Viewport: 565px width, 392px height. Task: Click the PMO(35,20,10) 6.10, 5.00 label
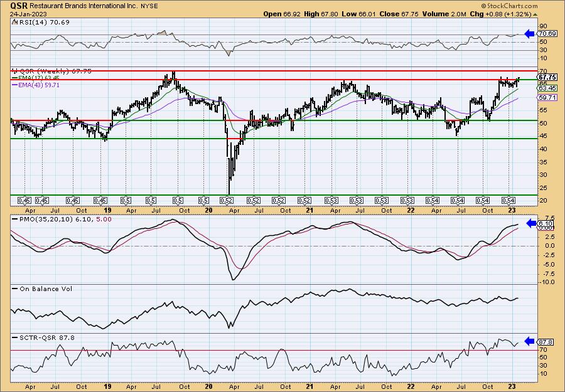tap(65, 220)
